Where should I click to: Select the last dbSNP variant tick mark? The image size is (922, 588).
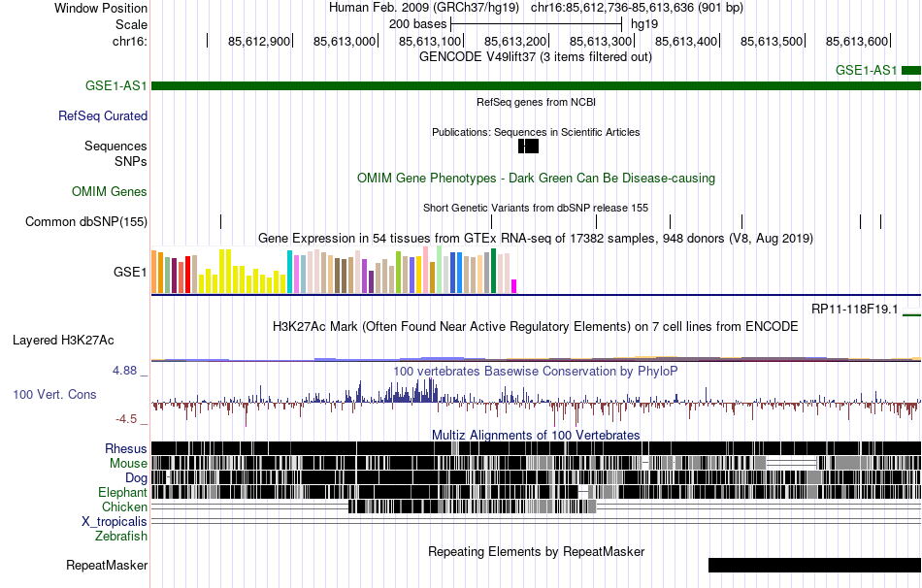pyautogui.click(x=880, y=221)
